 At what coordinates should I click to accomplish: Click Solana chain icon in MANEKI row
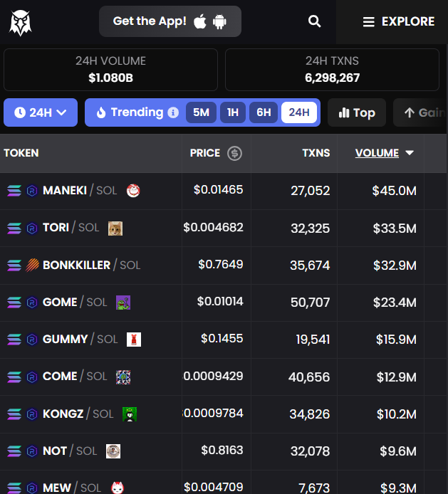tap(14, 191)
